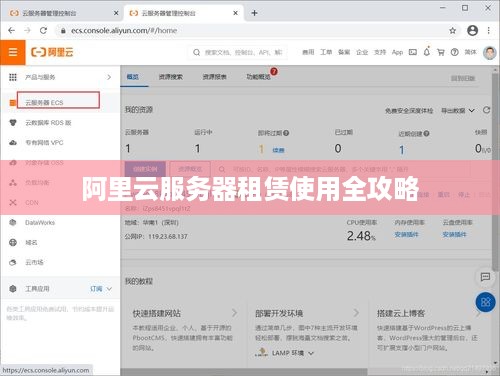Open the products and services grid icon
Image resolution: width=500 pixels, height=376 pixels.
coord(13,77)
